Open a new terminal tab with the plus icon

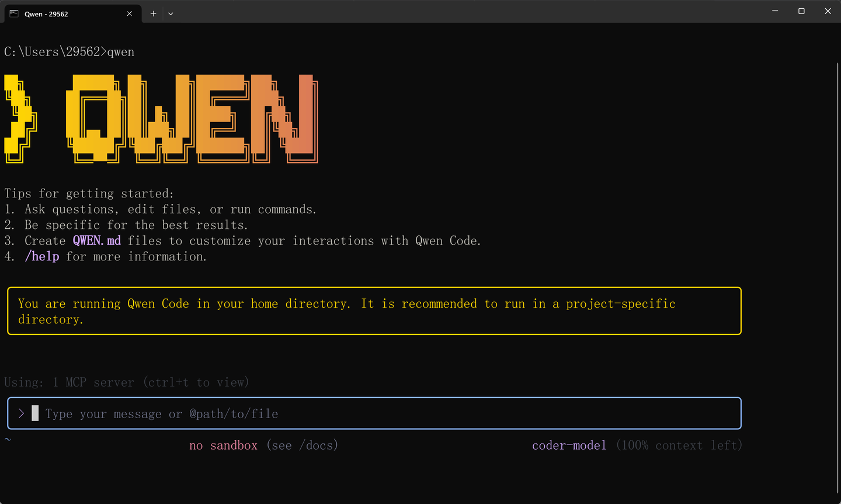(153, 13)
